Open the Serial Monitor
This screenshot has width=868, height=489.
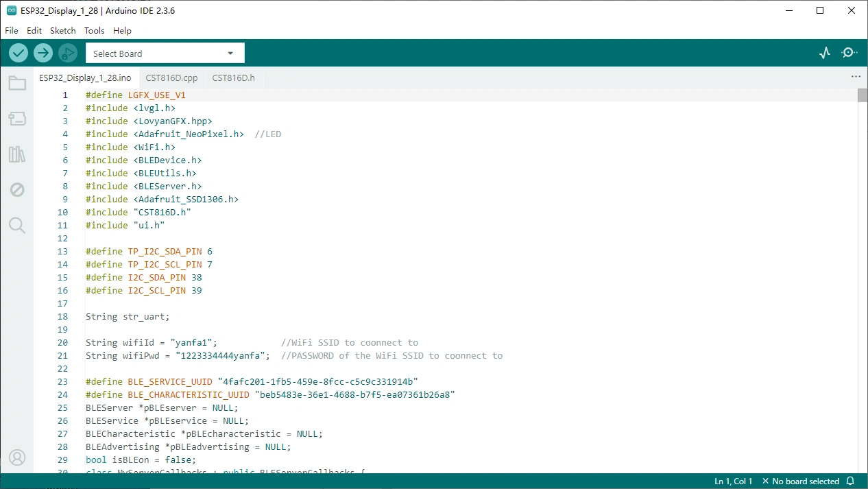click(849, 53)
